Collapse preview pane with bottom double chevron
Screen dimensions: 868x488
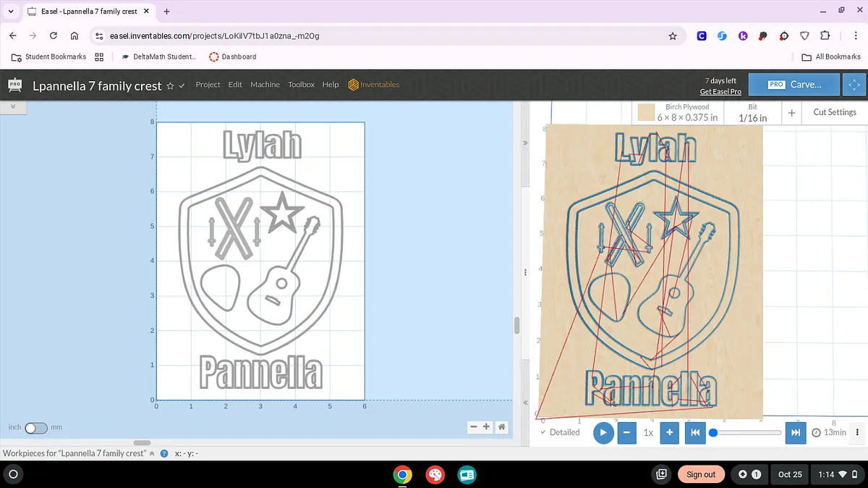coord(525,403)
